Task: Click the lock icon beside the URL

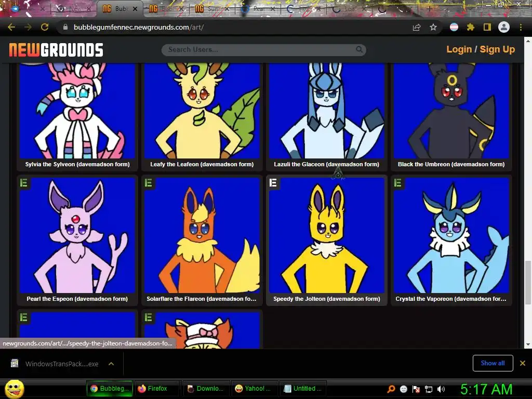Action: pyautogui.click(x=65, y=27)
